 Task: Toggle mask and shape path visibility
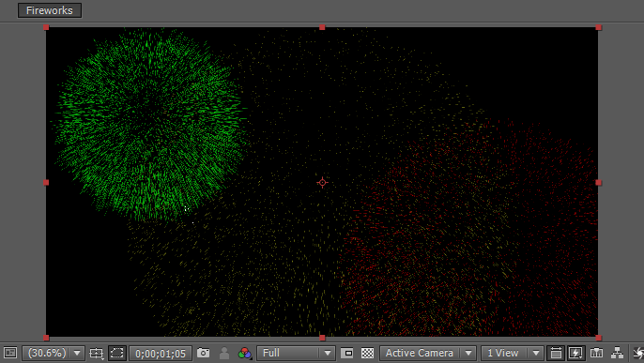click(117, 353)
